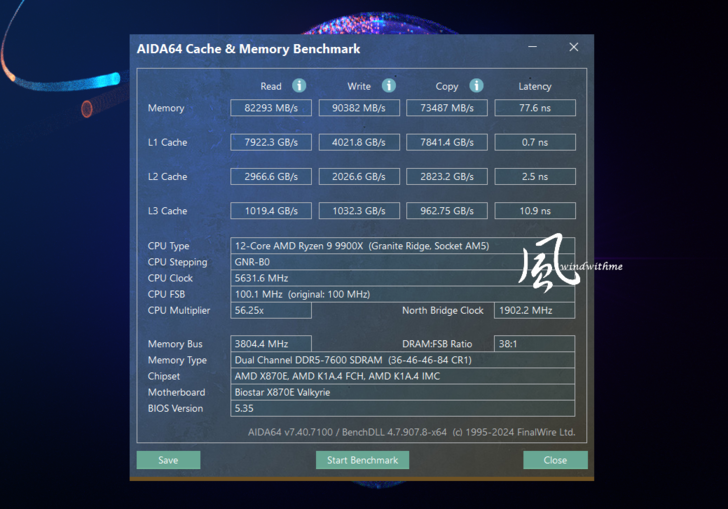The height and width of the screenshot is (509, 728).
Task: Click the DRAM:FSB Ratio label
Action: 437,344
